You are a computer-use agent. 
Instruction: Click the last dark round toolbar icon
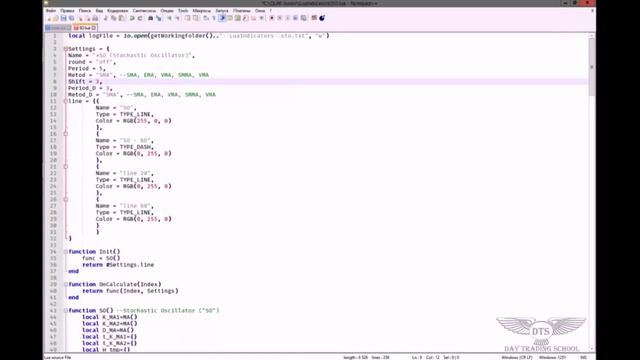(322, 18)
